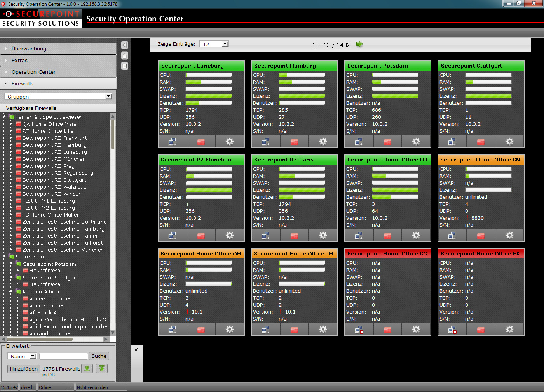Viewport: 544px width, 392px height.
Task: Click the Hinzufügen button
Action: (x=24, y=369)
